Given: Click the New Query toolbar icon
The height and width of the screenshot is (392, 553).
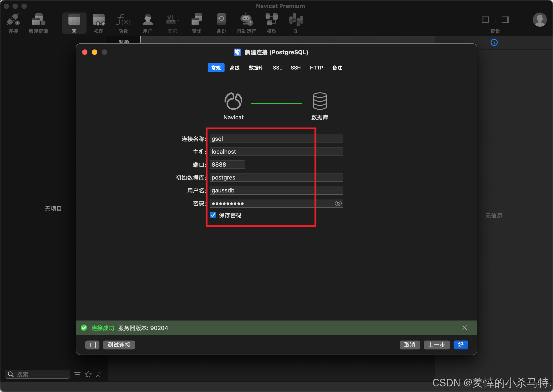Looking at the screenshot, I should click(x=38, y=20).
